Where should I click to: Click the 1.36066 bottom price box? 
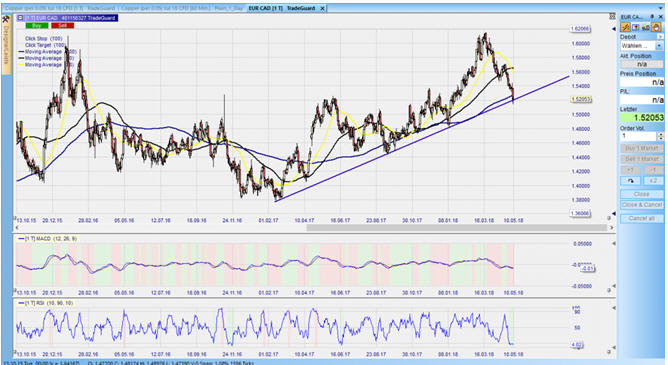(x=580, y=213)
